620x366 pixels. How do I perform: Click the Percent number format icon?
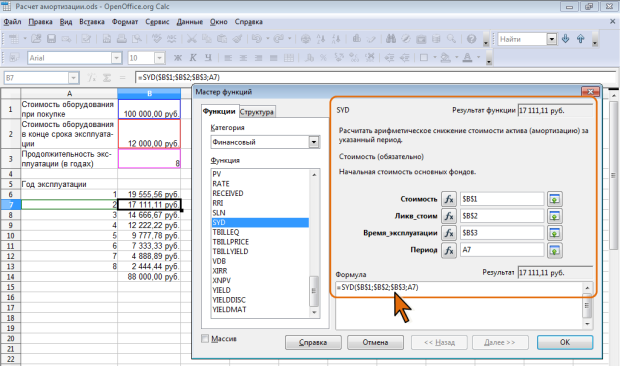click(323, 58)
